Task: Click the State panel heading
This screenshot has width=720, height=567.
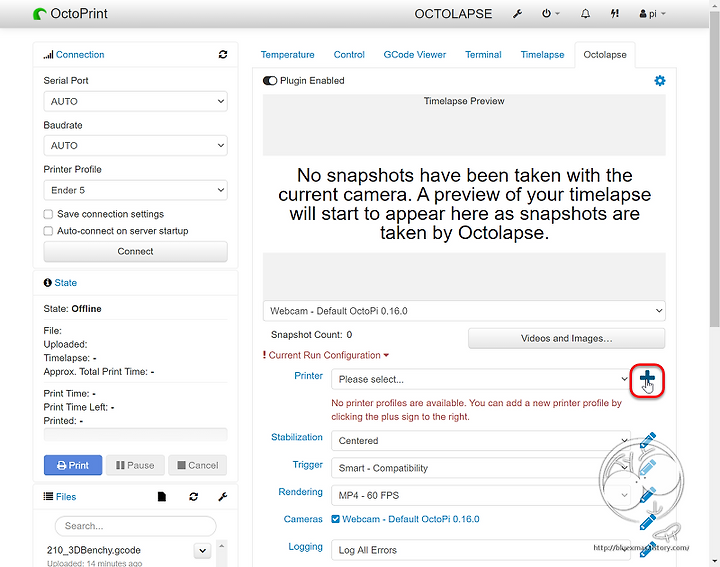Action: (66, 283)
